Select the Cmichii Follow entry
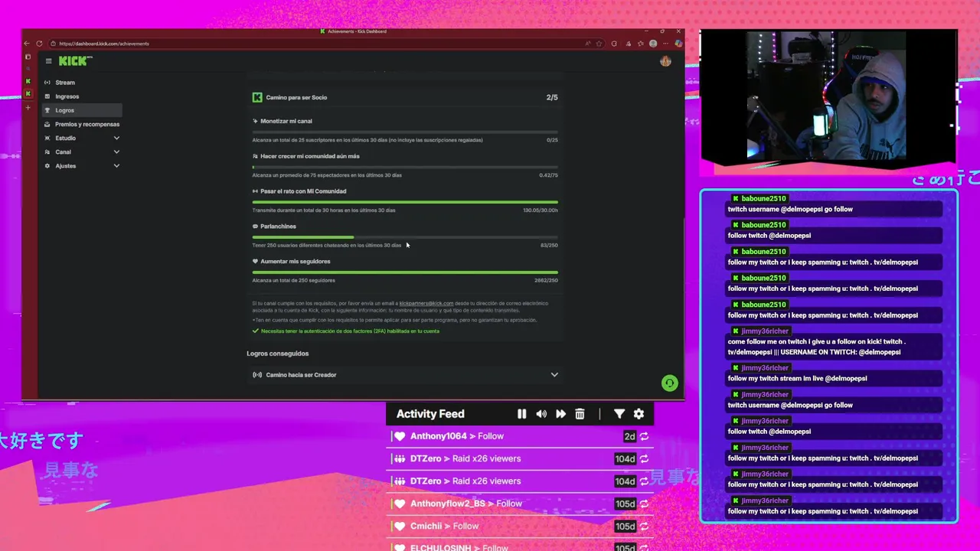 519,527
